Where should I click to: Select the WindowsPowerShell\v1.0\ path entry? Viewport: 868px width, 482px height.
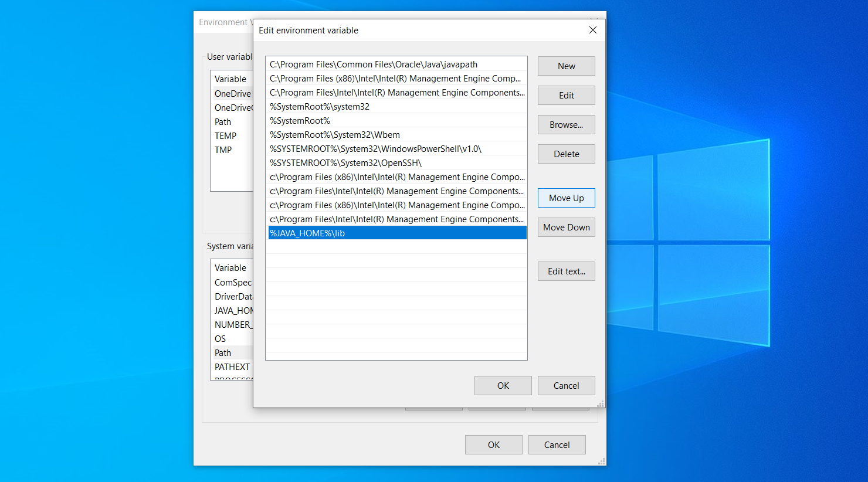coord(397,149)
